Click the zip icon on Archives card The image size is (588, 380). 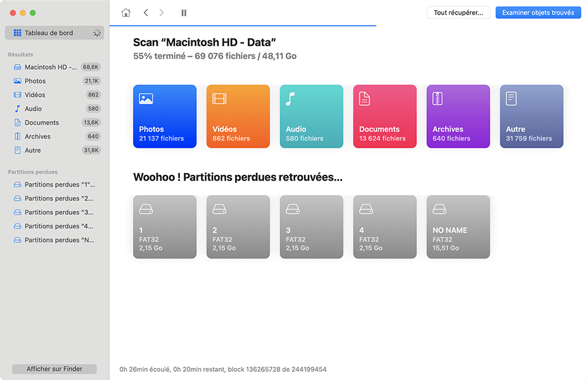tap(438, 99)
